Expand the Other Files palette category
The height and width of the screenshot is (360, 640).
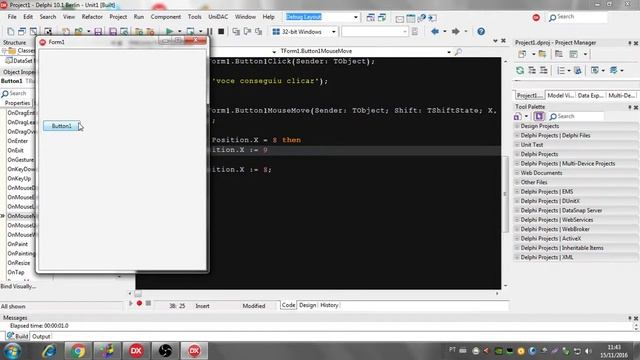point(517,182)
